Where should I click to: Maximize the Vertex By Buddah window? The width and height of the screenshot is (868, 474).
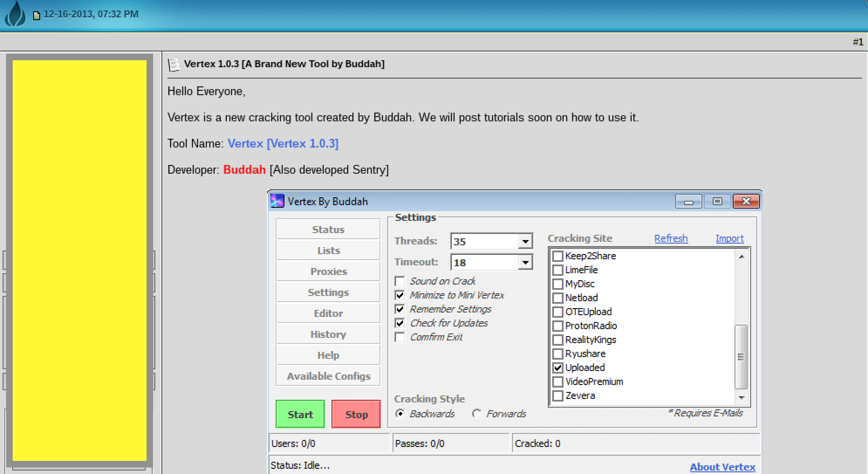pyautogui.click(x=717, y=201)
